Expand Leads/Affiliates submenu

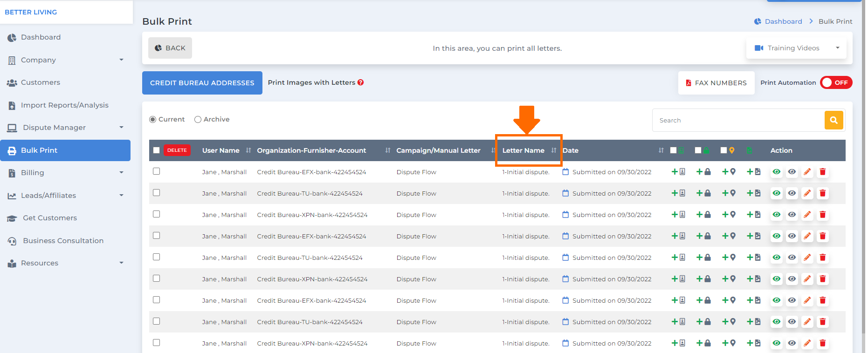65,196
